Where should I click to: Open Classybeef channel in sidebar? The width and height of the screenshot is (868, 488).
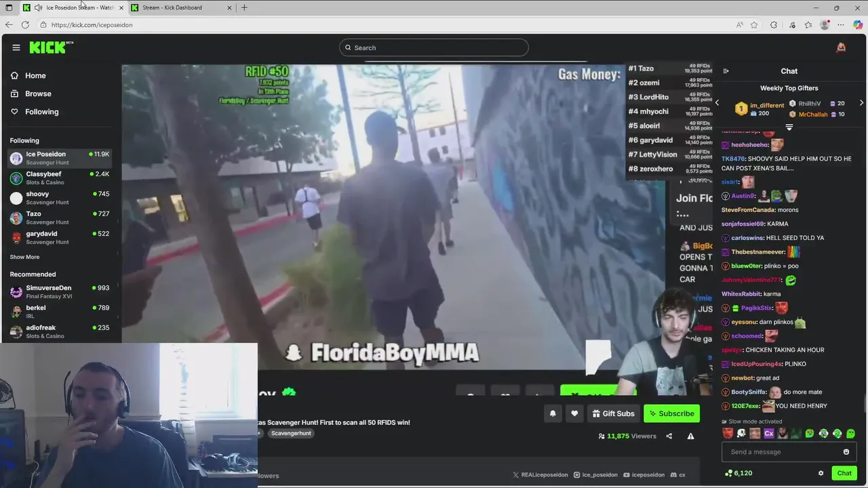(x=60, y=178)
